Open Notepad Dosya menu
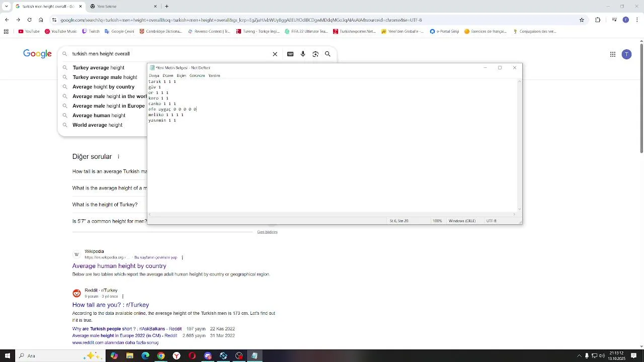The width and height of the screenshot is (644, 362). point(154,75)
